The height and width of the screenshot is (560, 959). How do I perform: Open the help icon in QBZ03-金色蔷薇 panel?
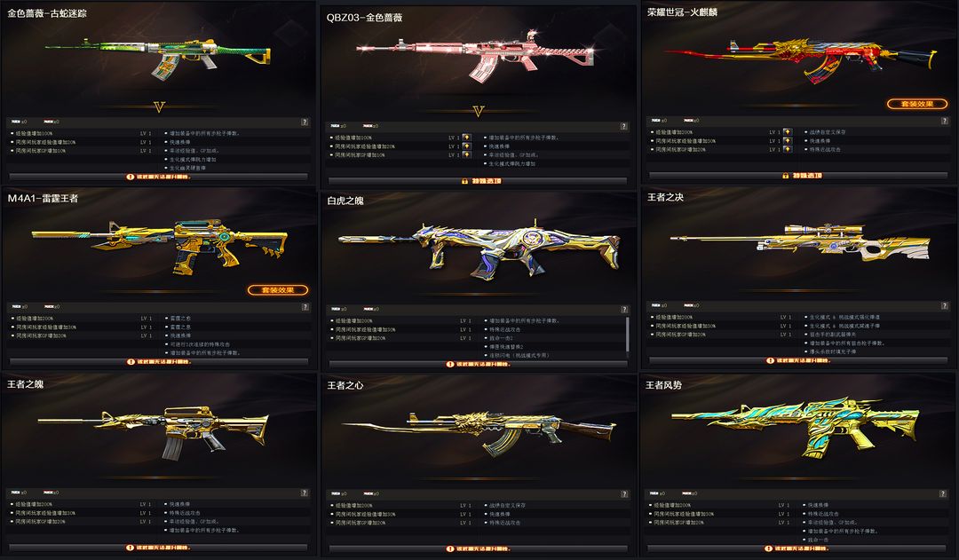coord(624,127)
